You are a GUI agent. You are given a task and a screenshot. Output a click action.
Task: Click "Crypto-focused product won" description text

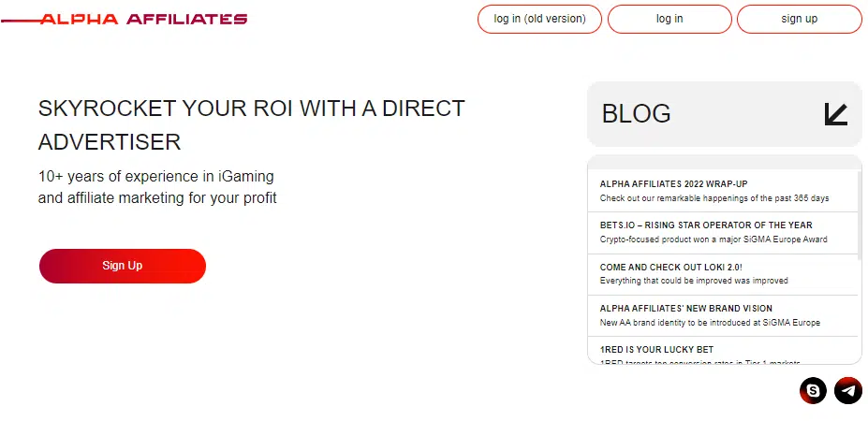(x=714, y=240)
